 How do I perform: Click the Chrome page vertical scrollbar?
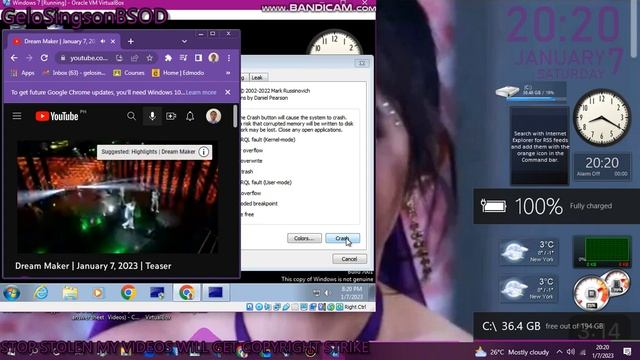[235, 116]
